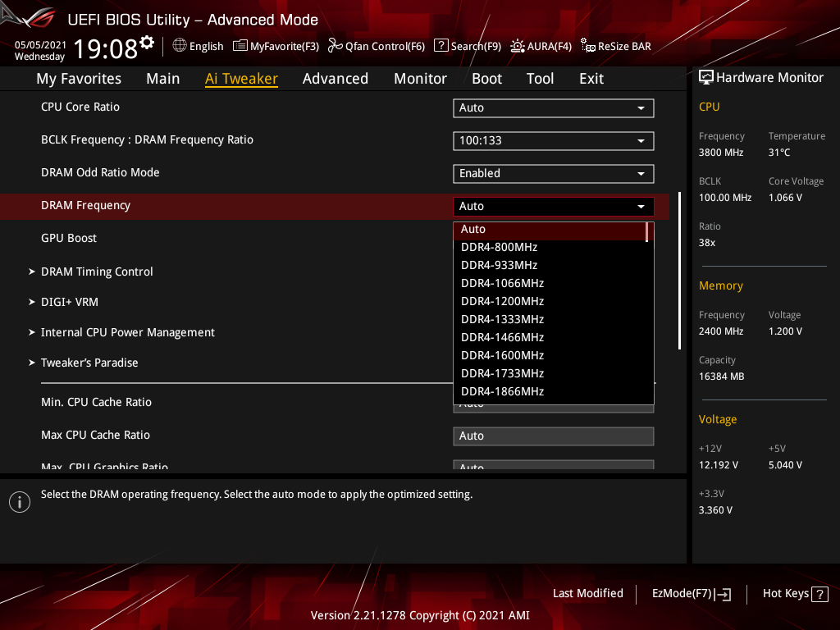Open MyFavorite(F3) list icon

click(240, 46)
